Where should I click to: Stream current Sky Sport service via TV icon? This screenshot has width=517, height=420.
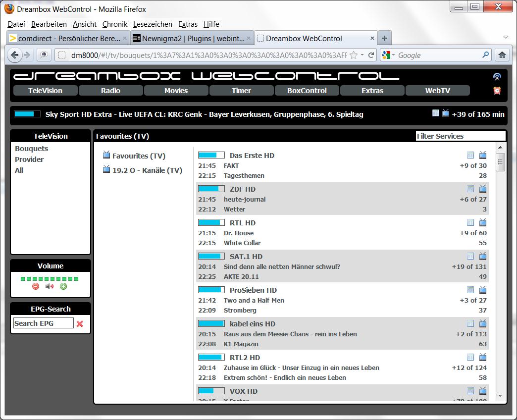pos(446,113)
